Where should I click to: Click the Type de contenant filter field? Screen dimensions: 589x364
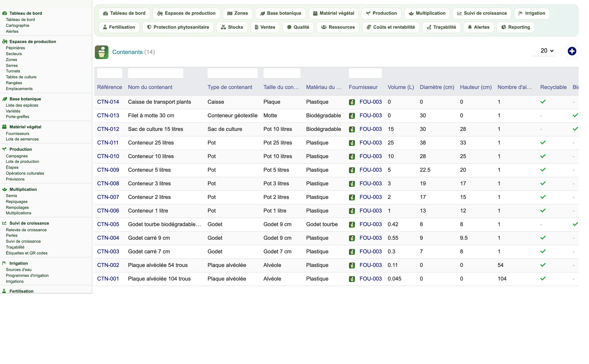tap(232, 73)
